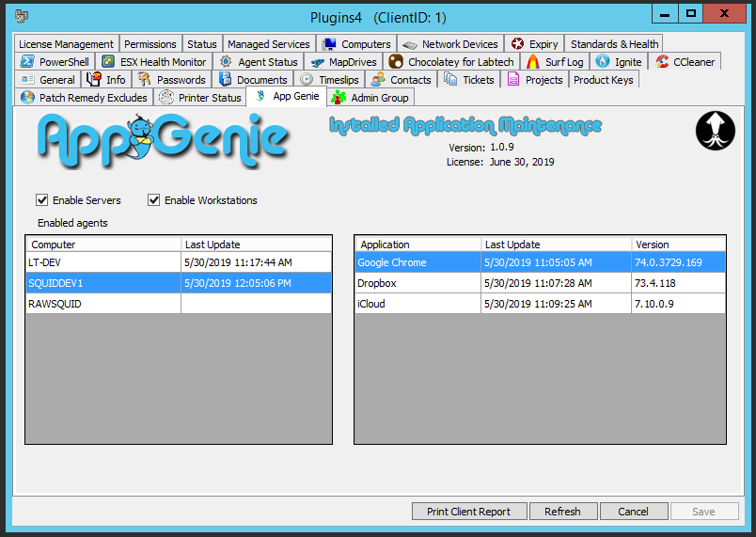Select the Dropbox application row
This screenshot has width=756, height=537.
pyautogui.click(x=540, y=283)
